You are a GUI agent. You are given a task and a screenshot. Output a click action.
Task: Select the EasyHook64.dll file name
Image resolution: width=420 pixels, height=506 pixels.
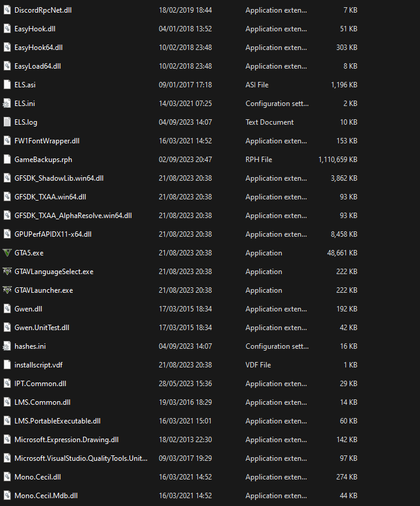(x=39, y=48)
